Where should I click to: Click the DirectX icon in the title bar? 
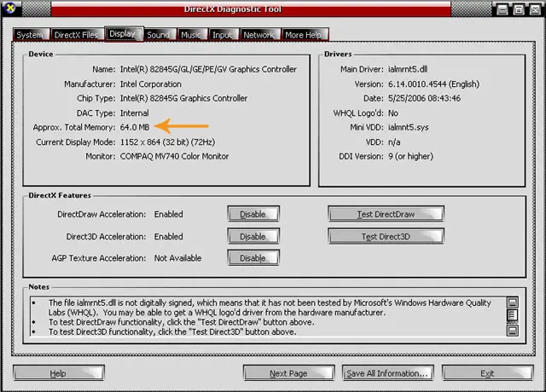click(x=10, y=8)
